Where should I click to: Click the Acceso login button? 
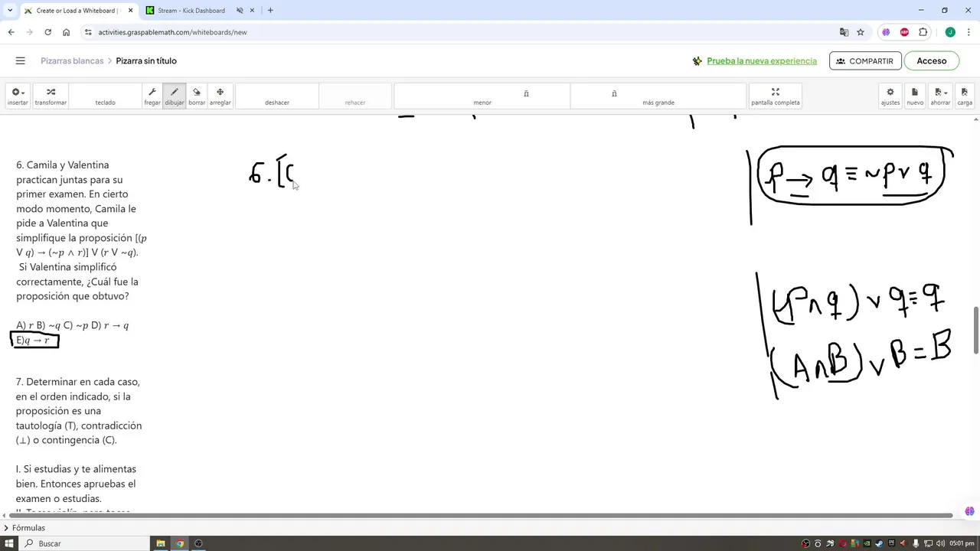point(932,60)
